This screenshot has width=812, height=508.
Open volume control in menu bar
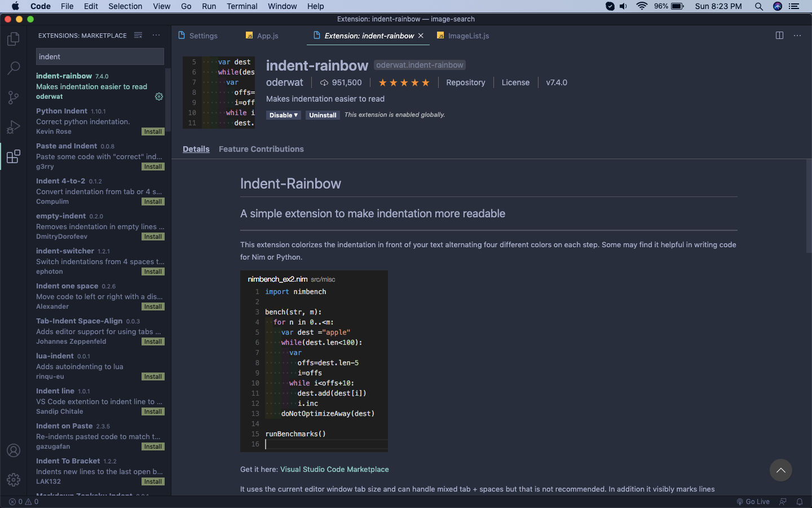624,6
